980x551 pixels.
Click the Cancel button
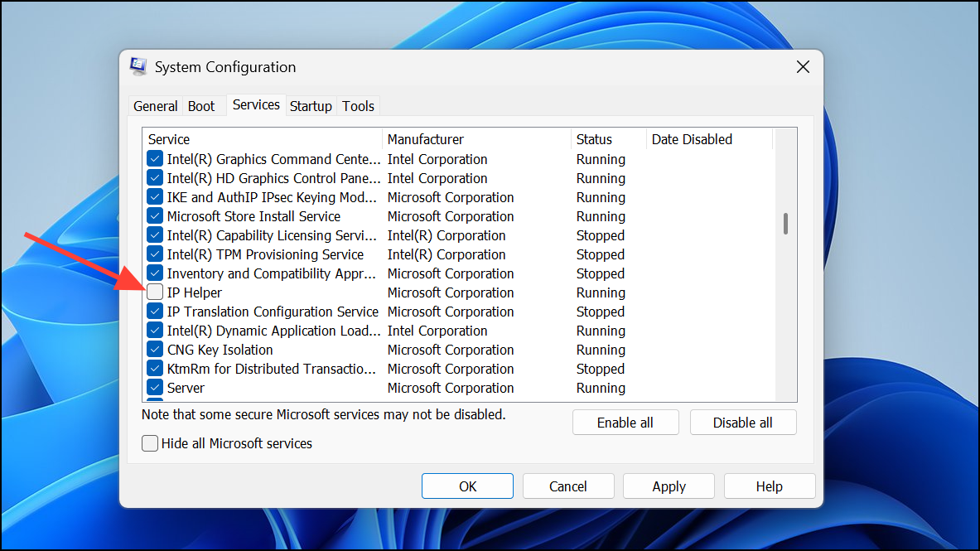[568, 486]
